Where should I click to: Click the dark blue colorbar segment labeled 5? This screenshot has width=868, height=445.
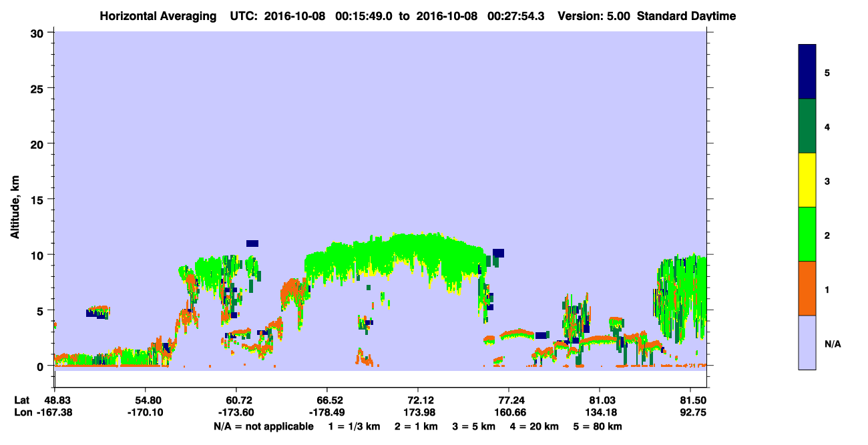point(807,72)
